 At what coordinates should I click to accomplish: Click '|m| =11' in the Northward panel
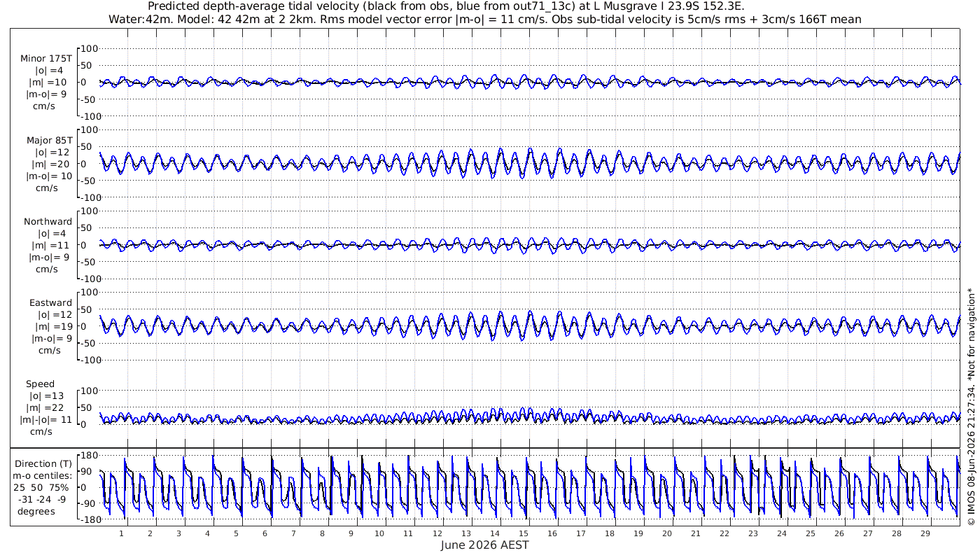tap(49, 245)
